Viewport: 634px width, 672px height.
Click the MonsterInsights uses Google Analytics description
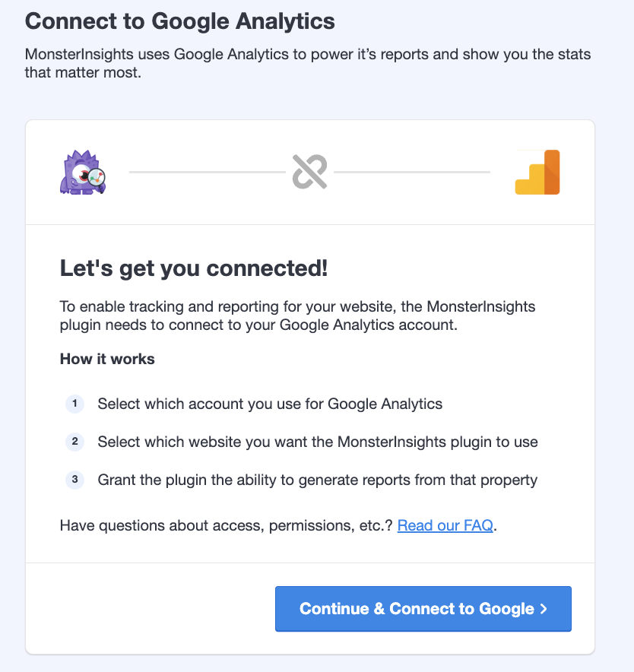click(x=308, y=65)
